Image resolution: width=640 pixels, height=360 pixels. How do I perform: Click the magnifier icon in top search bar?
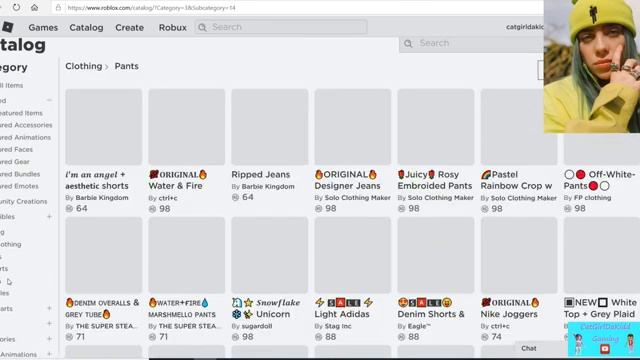pyautogui.click(x=202, y=27)
